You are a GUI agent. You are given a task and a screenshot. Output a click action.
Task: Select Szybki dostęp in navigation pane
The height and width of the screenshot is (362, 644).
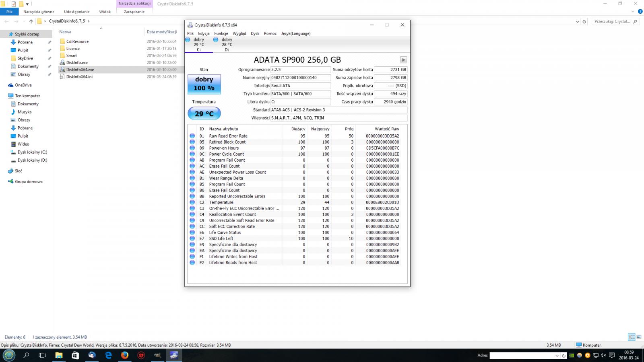[x=27, y=34]
